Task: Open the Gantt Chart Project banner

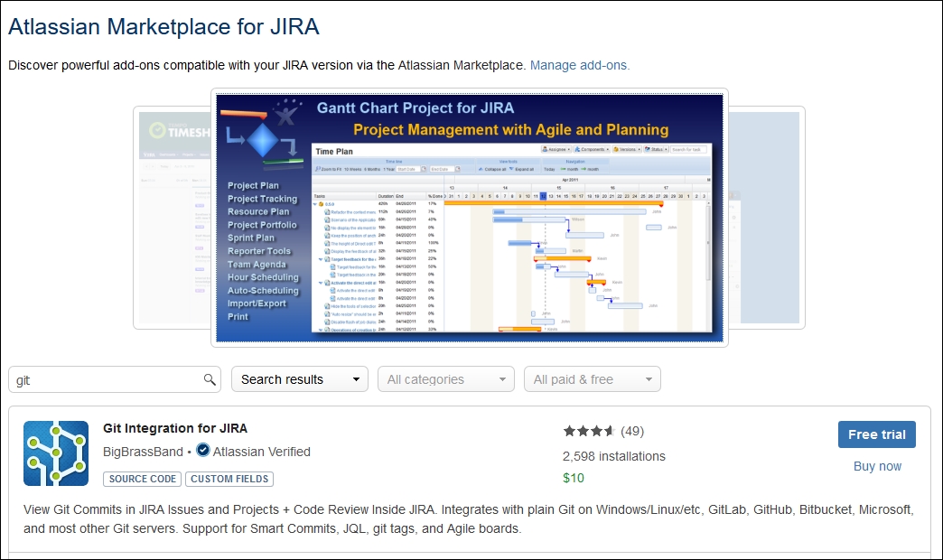Action: click(470, 218)
